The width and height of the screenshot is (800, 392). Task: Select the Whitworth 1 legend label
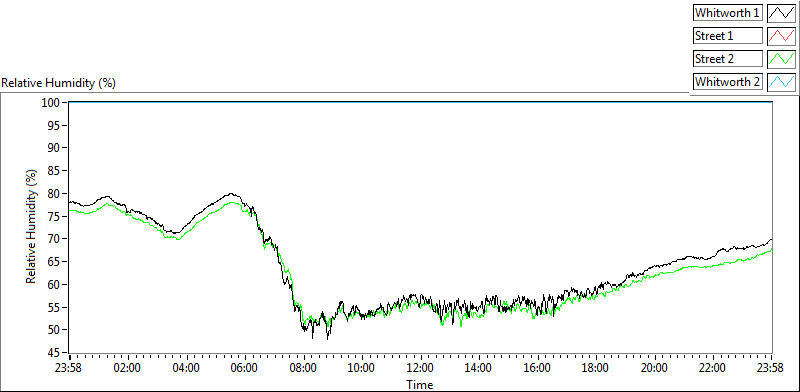click(x=728, y=13)
